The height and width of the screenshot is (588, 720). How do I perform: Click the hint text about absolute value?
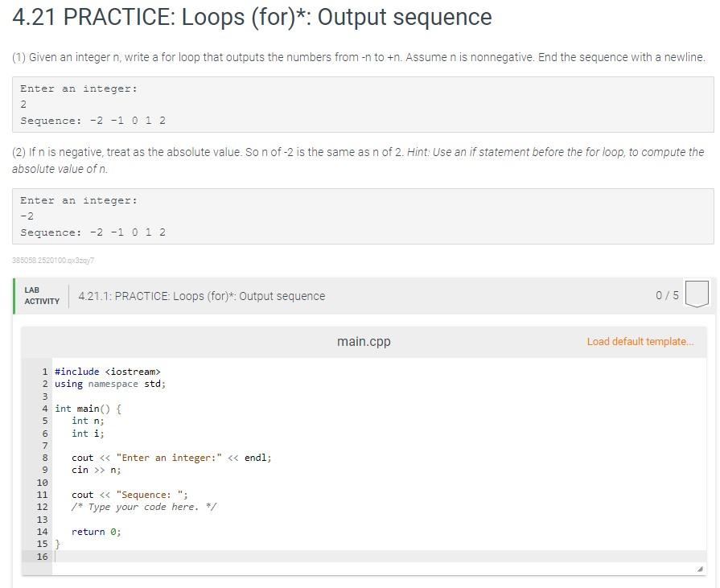[358, 160]
